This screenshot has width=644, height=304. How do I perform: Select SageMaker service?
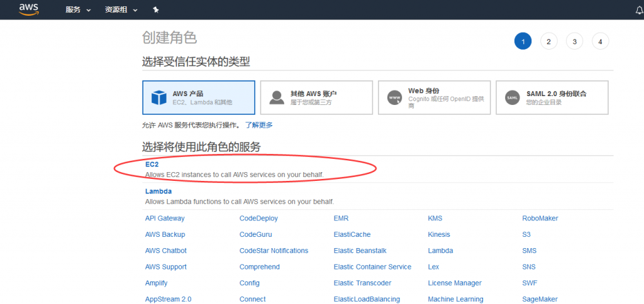click(540, 299)
